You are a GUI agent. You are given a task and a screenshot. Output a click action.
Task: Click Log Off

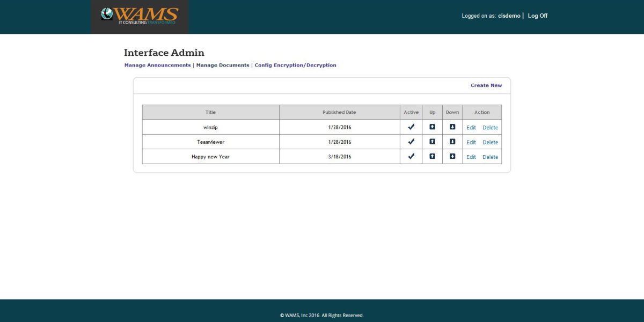[537, 16]
